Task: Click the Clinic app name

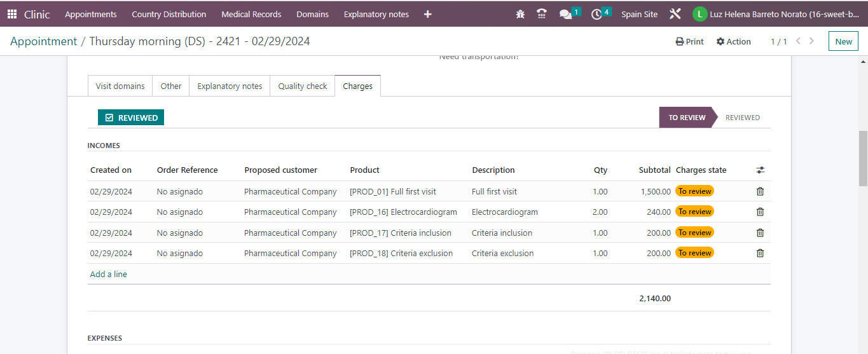Action: coord(37,14)
